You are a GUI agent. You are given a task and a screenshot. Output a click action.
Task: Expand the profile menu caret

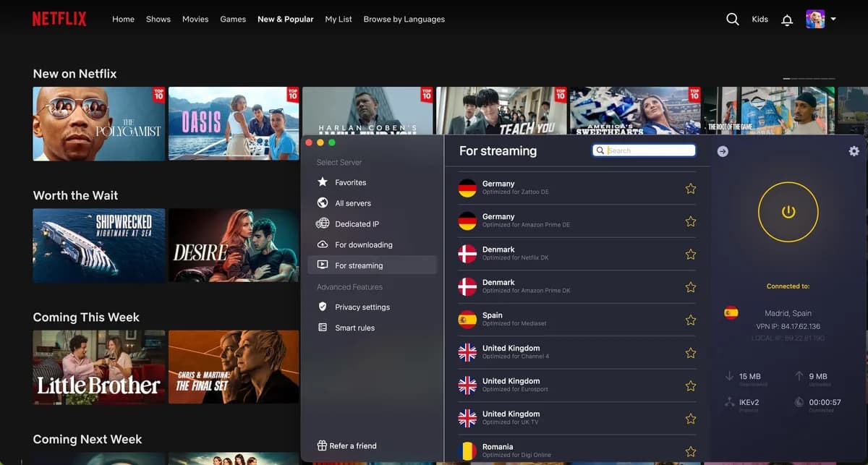coord(833,20)
